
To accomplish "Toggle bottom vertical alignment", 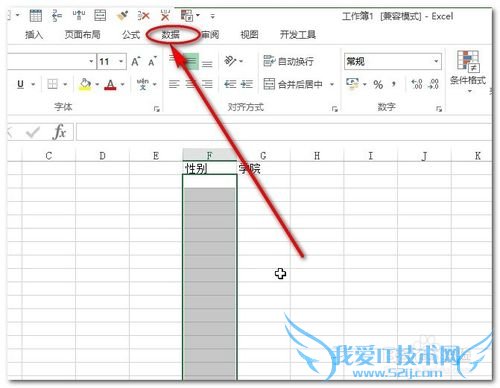I will [207, 63].
